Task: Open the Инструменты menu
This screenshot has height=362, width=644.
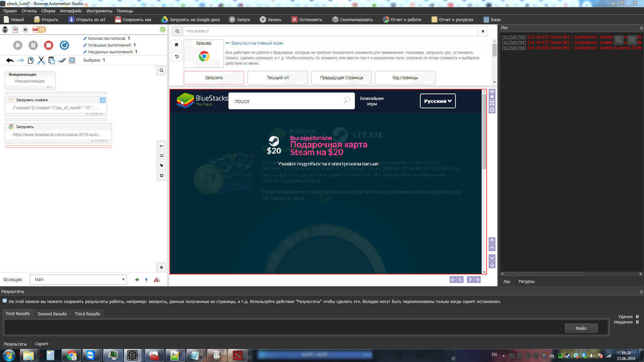Action: [x=99, y=11]
